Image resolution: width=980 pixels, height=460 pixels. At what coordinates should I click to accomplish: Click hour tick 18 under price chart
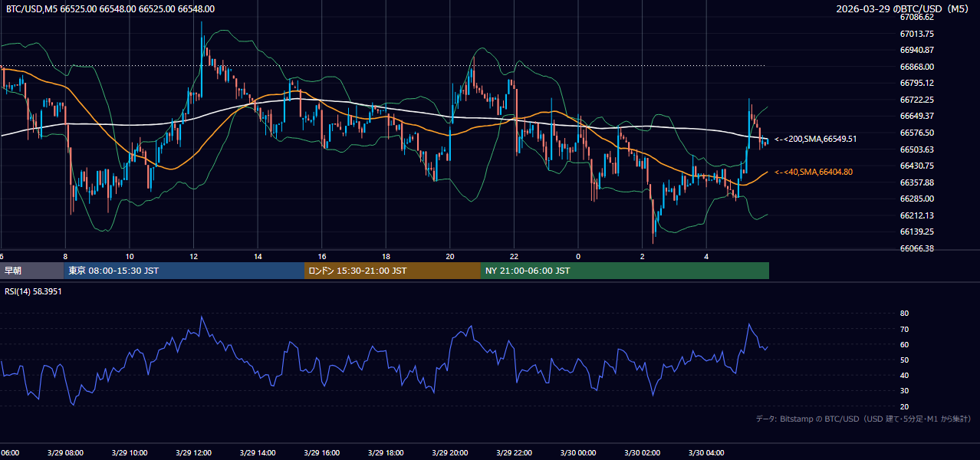coord(386,256)
